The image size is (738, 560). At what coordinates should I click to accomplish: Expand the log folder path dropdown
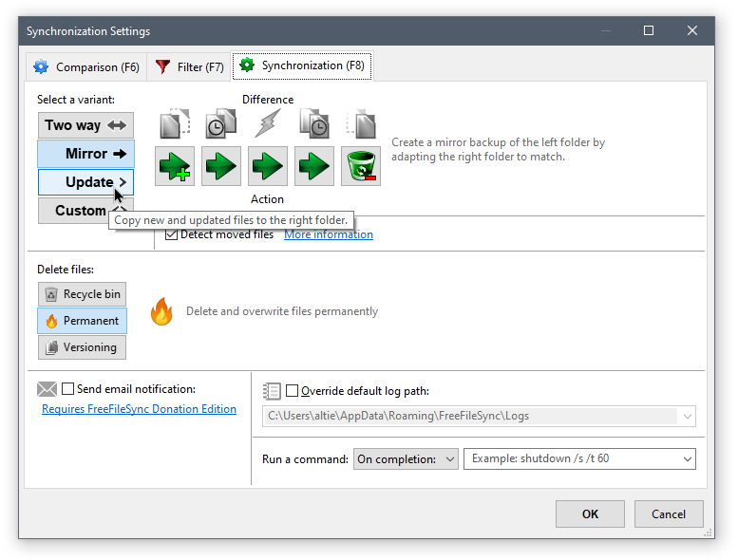[686, 416]
